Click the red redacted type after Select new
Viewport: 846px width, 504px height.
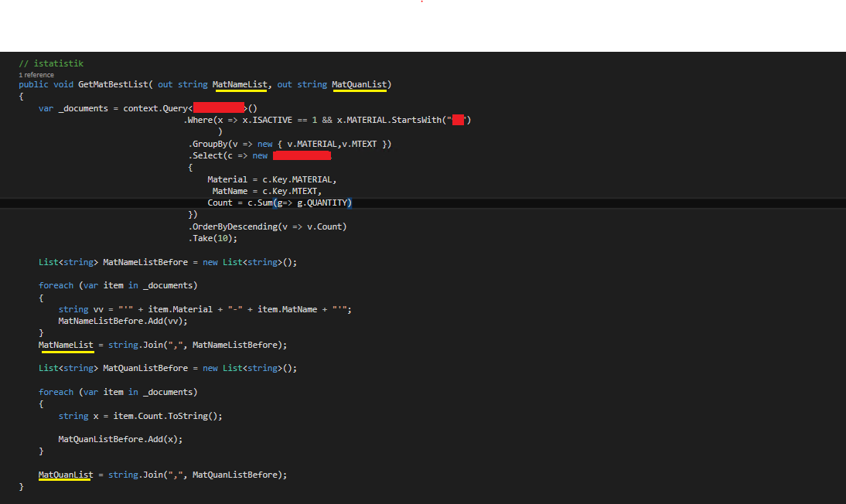click(302, 155)
